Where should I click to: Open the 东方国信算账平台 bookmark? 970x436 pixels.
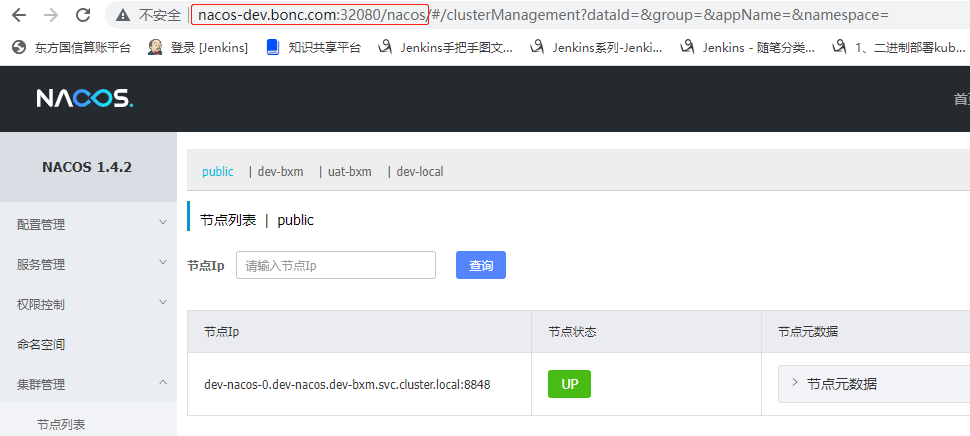pyautogui.click(x=72, y=47)
